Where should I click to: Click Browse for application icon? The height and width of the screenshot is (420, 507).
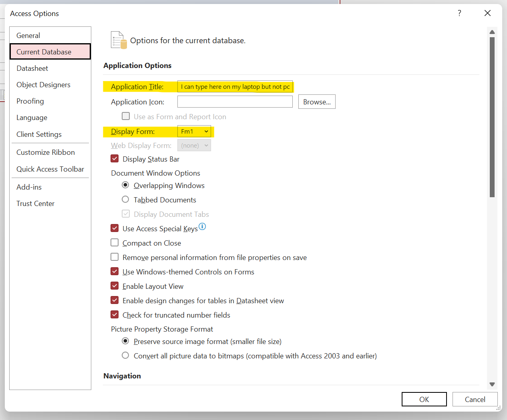pyautogui.click(x=317, y=102)
